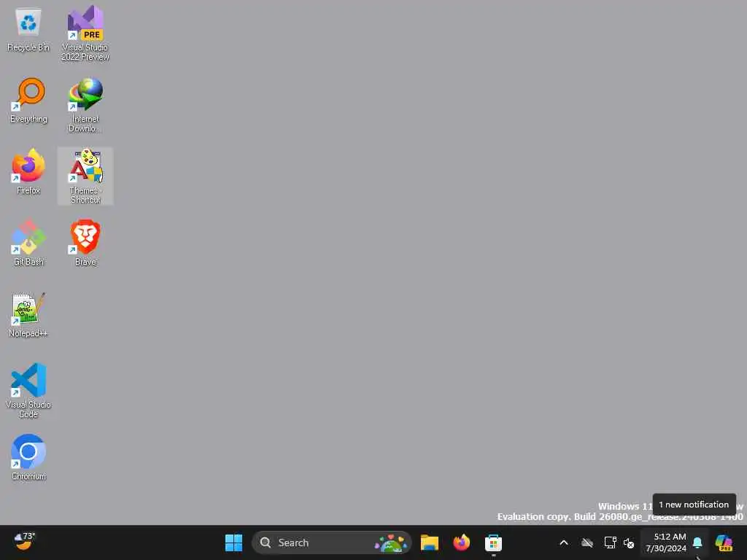This screenshot has width=747, height=560.
Task: Select the Firefox desktop shortcut
Action: 28,172
